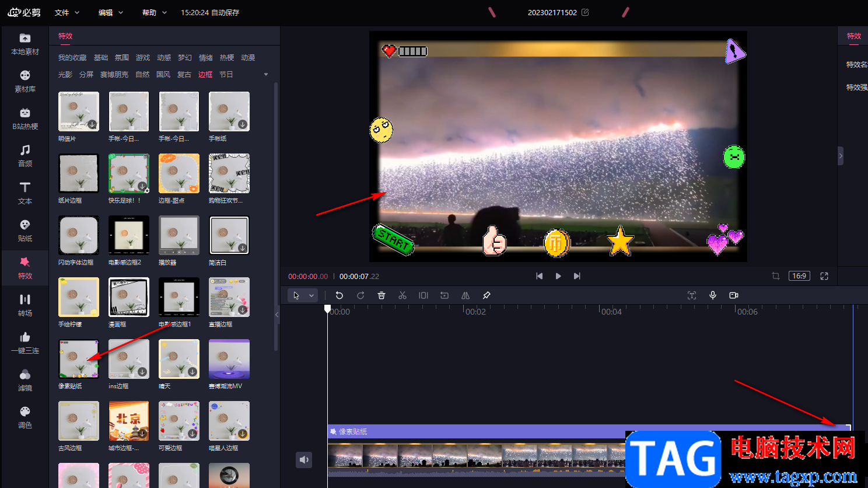The width and height of the screenshot is (868, 488).
Task: Play the preview video
Action: [x=558, y=276]
